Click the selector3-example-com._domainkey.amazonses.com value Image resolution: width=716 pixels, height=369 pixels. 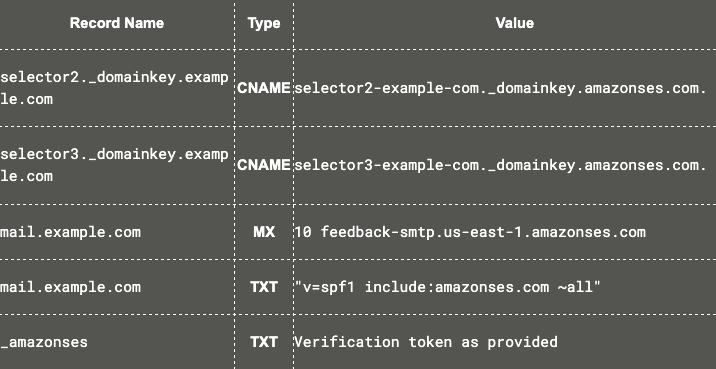[x=500, y=165]
